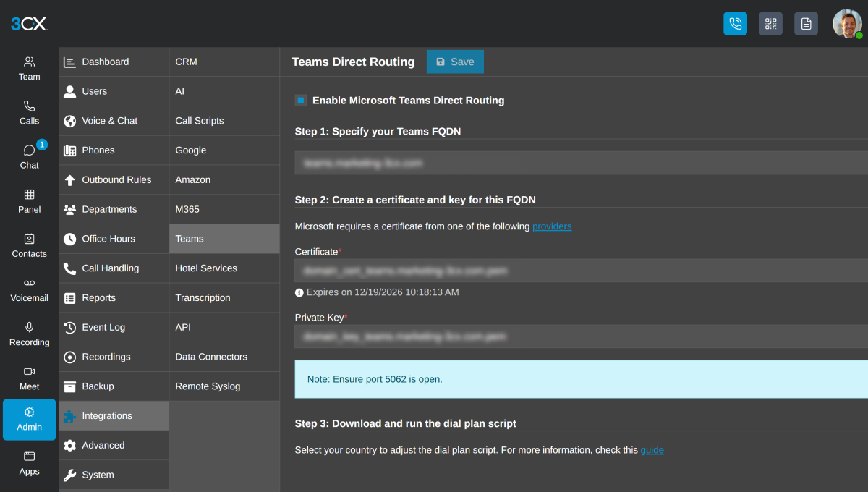Open Users admin menu item

pos(114,91)
